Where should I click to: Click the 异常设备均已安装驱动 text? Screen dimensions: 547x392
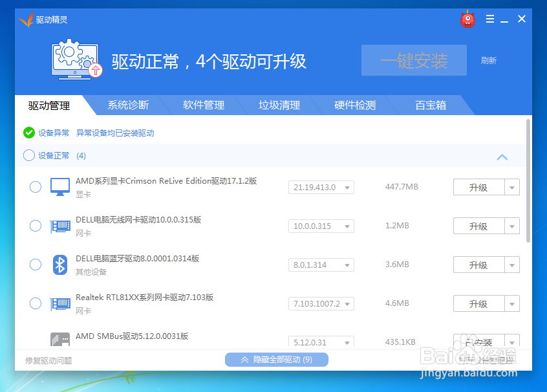(x=115, y=133)
